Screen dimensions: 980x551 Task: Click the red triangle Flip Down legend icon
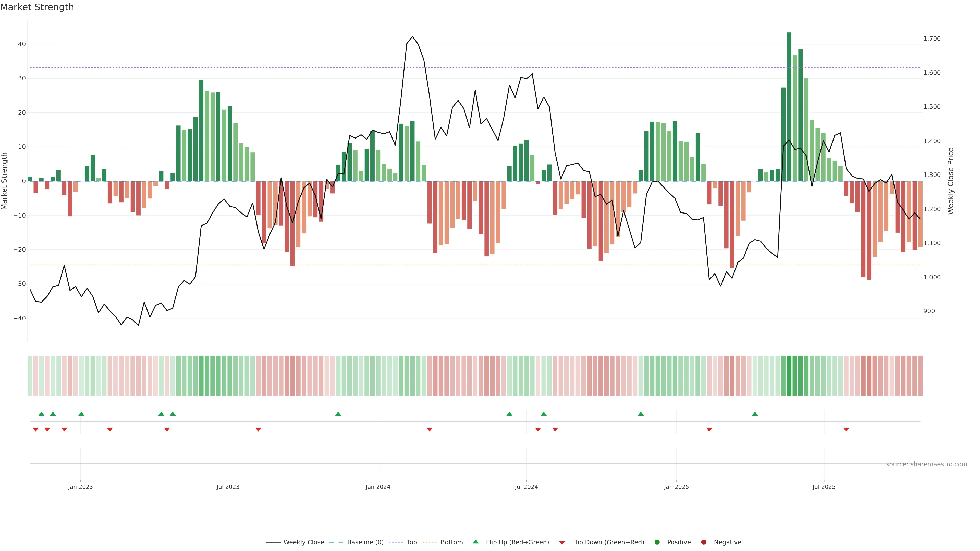tap(562, 543)
